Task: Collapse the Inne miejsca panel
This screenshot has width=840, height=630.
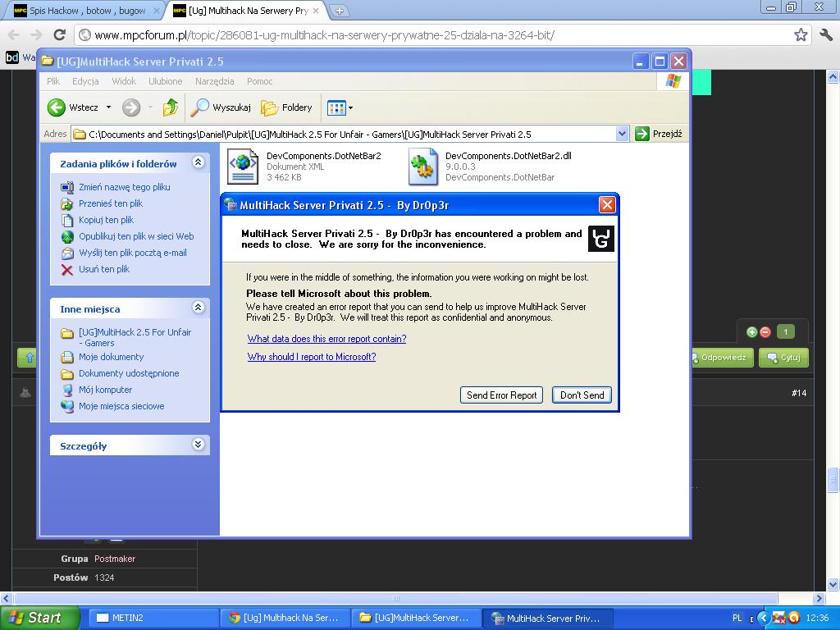Action: 198,307
